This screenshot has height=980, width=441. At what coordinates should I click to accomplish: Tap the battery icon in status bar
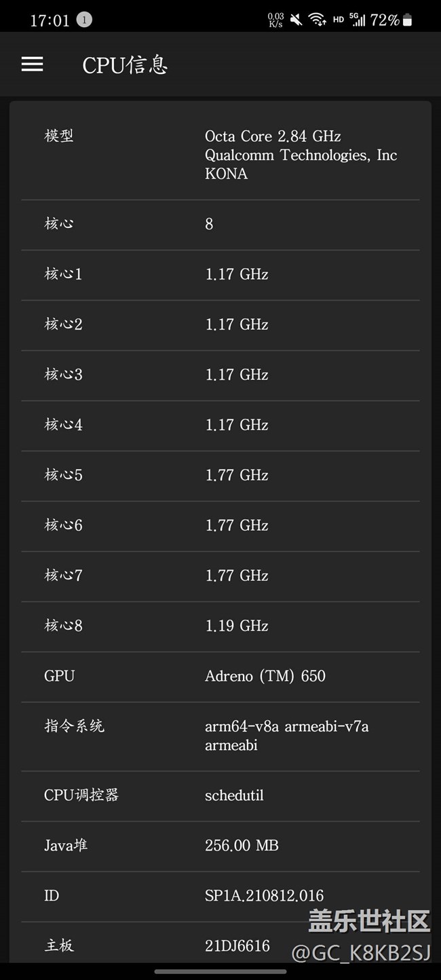[x=407, y=20]
